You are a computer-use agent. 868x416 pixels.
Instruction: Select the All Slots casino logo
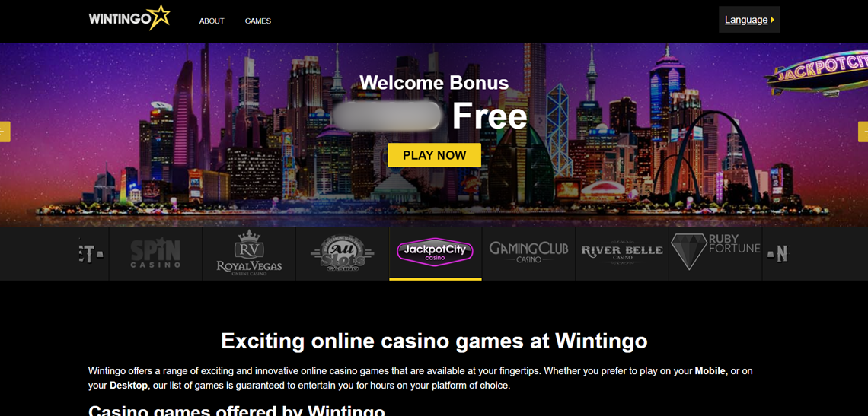click(342, 253)
